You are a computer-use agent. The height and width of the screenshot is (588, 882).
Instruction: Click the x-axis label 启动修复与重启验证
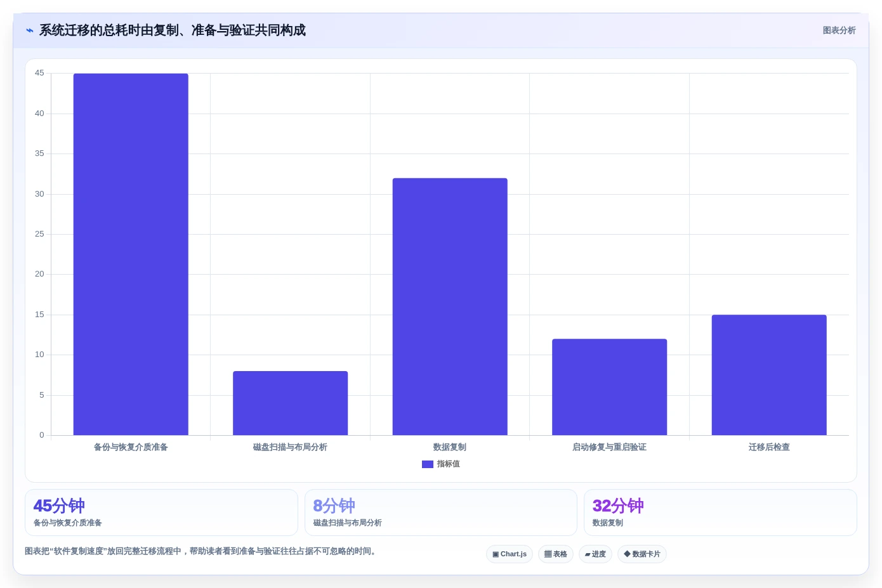609,447
